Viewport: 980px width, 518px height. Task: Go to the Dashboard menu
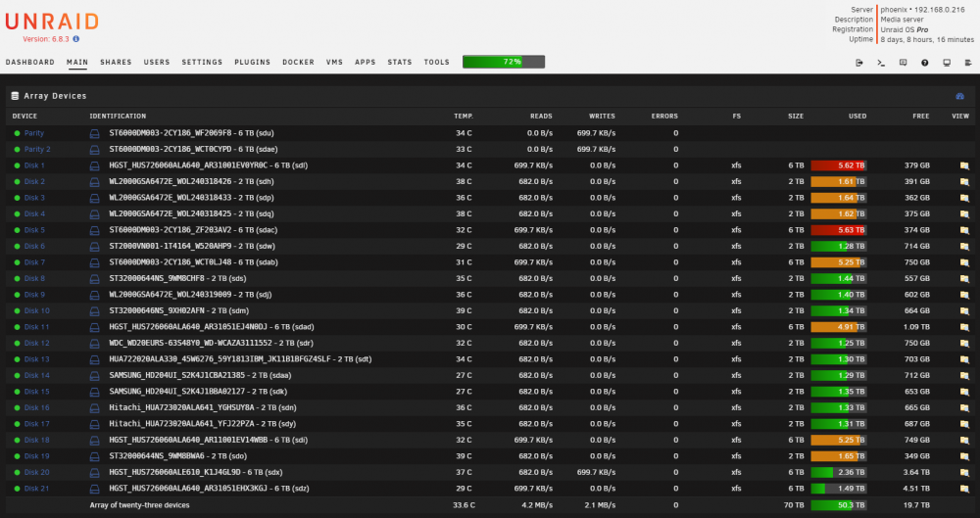point(30,63)
